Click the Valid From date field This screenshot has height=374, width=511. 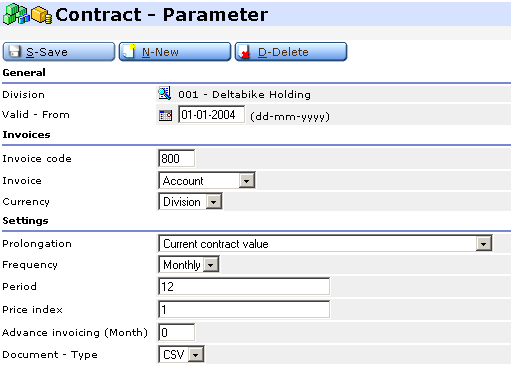pyautogui.click(x=211, y=115)
